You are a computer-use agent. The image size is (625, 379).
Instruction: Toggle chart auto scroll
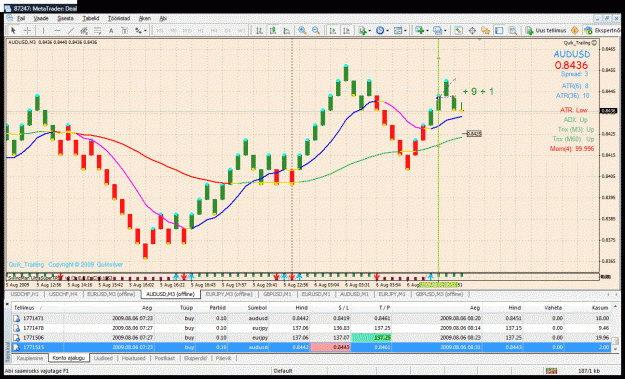[332, 30]
